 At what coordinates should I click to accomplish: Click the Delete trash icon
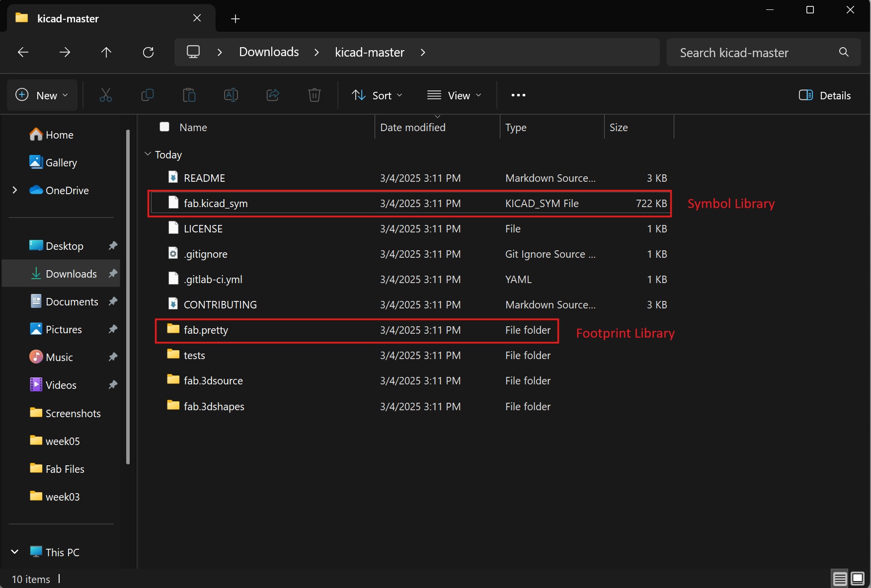(315, 95)
